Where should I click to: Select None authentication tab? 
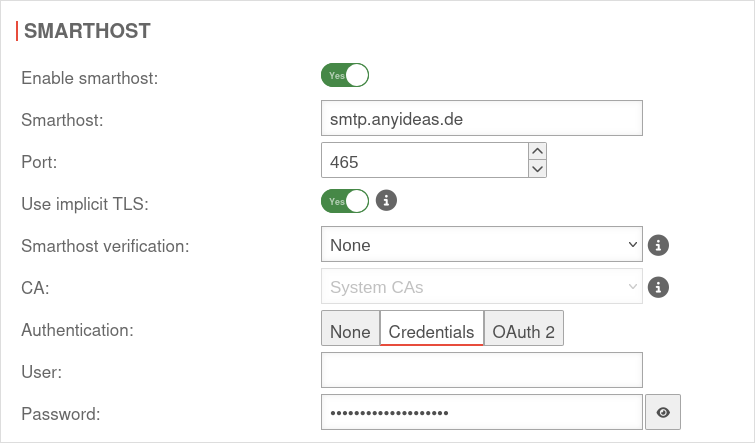point(350,331)
